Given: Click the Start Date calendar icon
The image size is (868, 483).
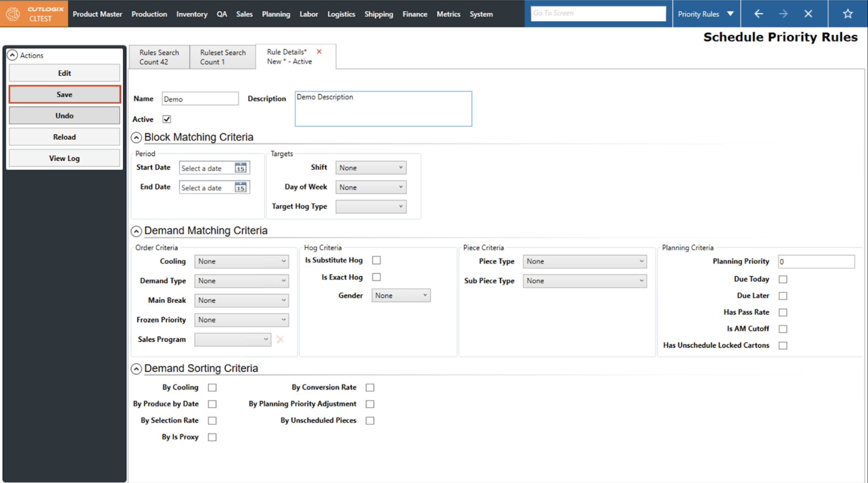Looking at the screenshot, I should pos(241,168).
